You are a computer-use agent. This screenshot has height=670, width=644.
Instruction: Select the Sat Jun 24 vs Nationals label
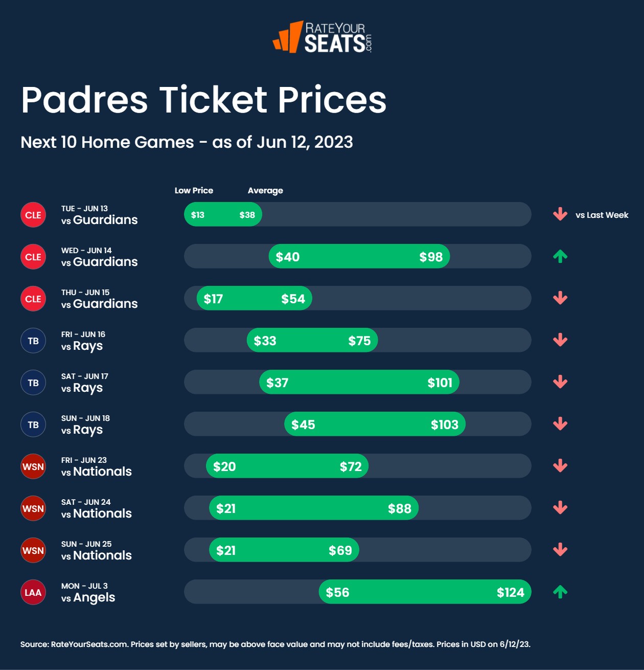[x=96, y=508]
